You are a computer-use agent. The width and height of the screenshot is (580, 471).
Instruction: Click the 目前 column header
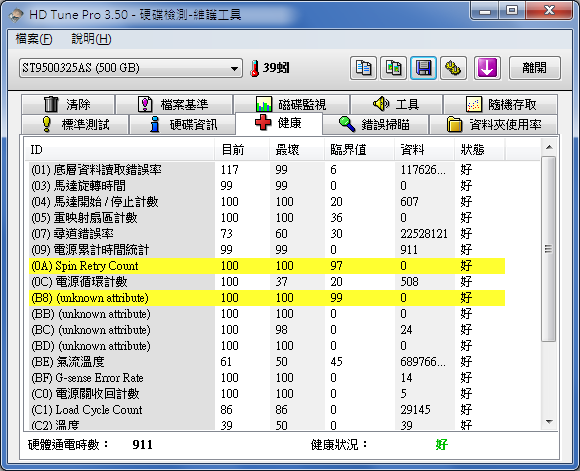(x=242, y=150)
